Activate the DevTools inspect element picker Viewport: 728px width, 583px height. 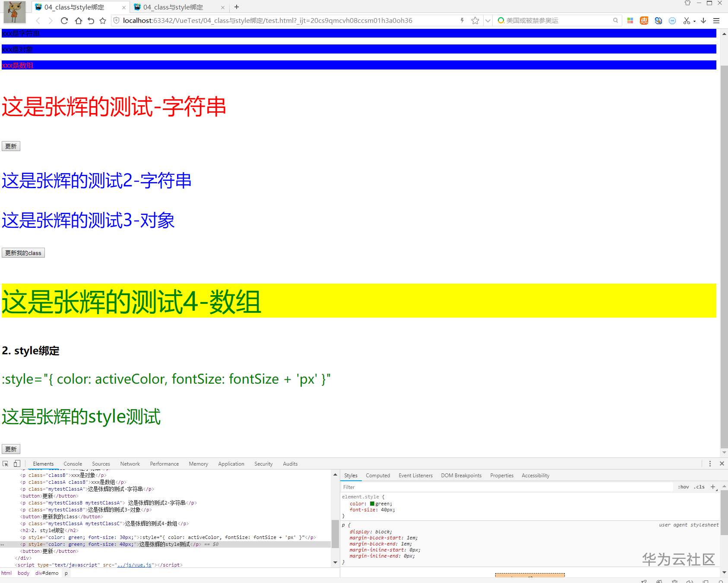(6, 463)
